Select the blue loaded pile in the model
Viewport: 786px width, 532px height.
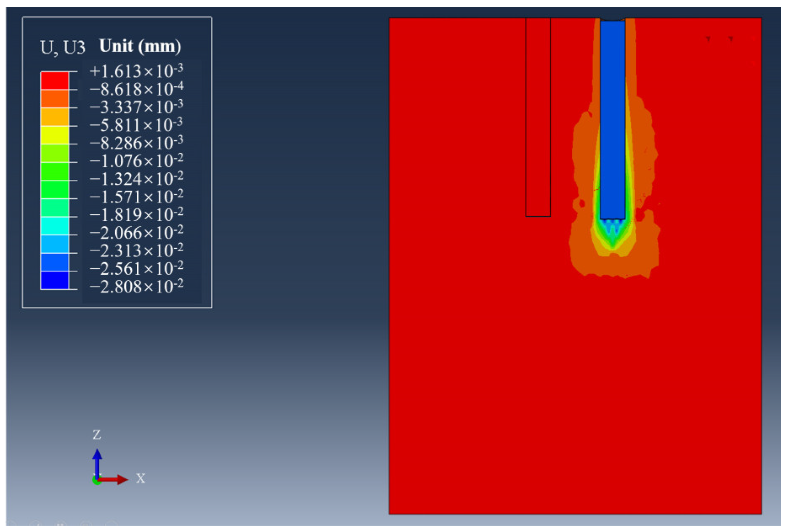[613, 120]
